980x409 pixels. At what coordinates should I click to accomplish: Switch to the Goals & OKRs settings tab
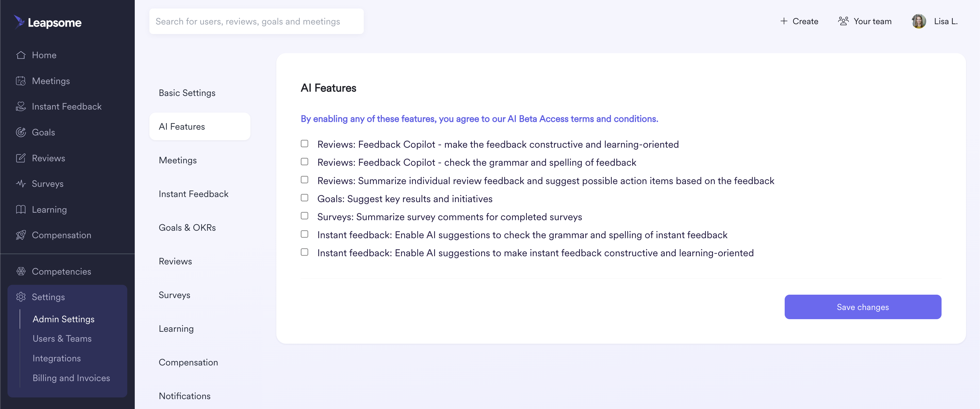point(187,228)
